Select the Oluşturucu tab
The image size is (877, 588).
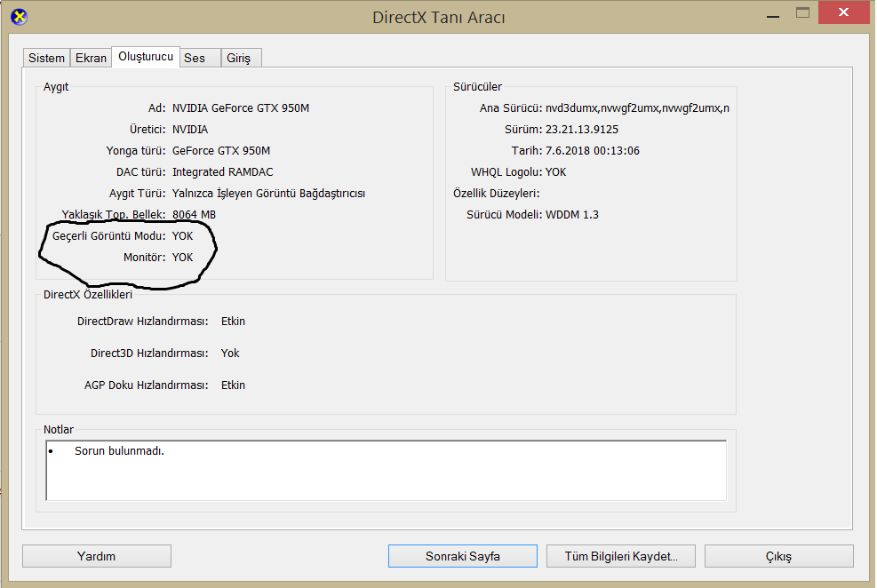tap(146, 57)
